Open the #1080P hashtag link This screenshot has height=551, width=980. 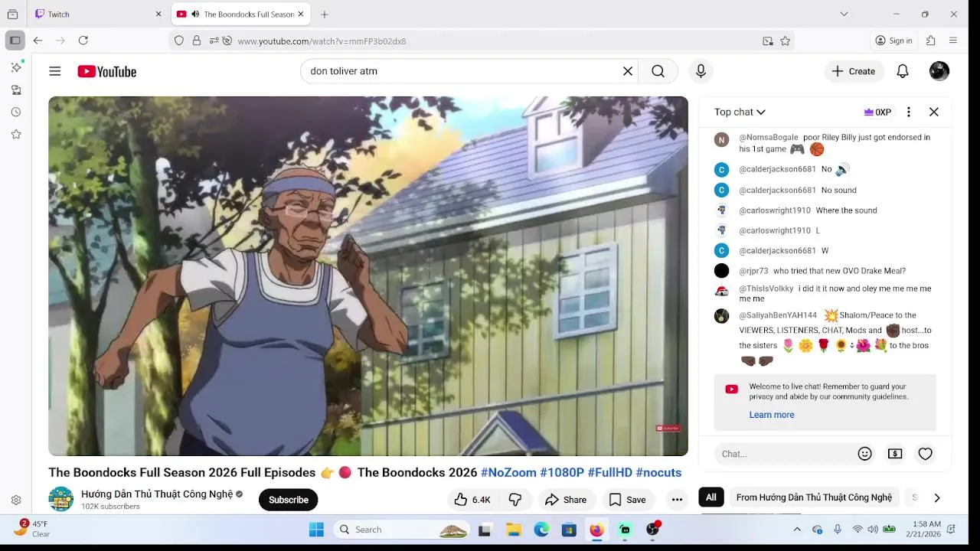tap(562, 473)
